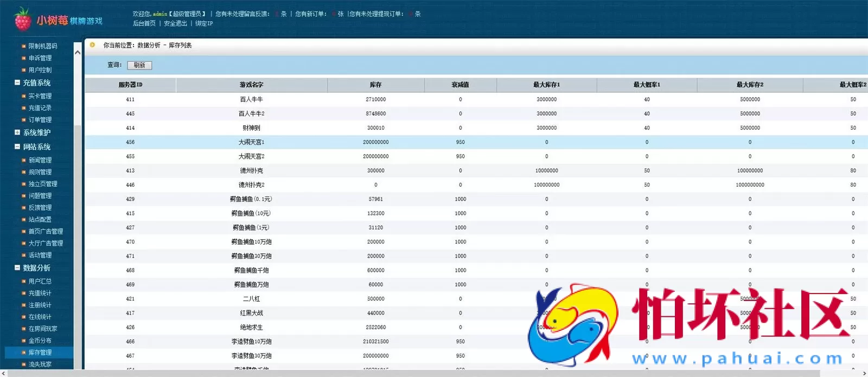
Task: Click the bullet icon next to 申诉管理
Action: point(23,58)
